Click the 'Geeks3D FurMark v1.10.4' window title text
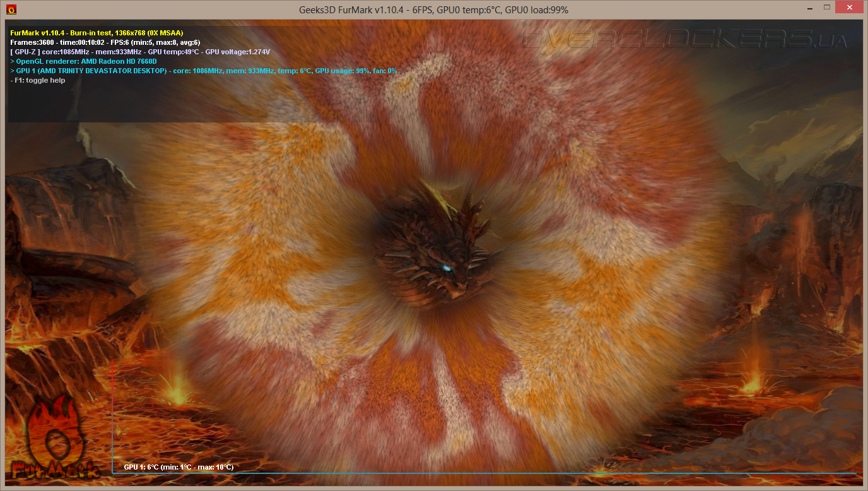The height and width of the screenshot is (491, 868). coord(433,9)
